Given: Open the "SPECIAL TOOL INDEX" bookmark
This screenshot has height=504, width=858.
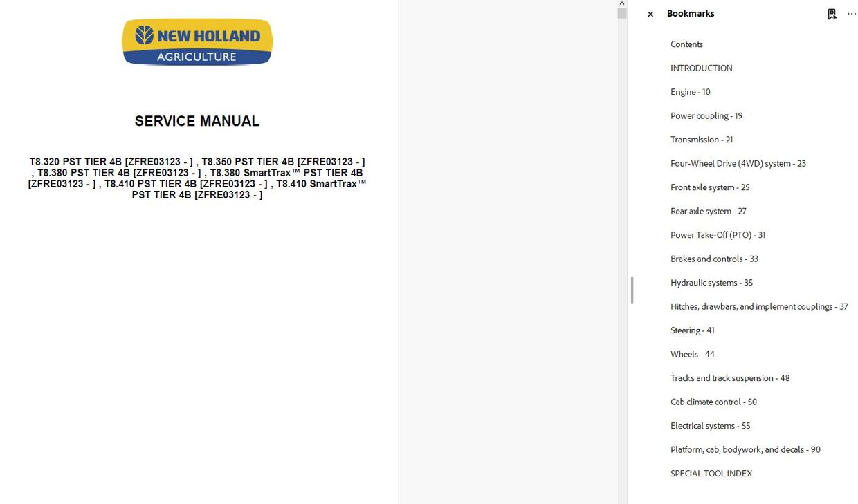Looking at the screenshot, I should [x=711, y=473].
